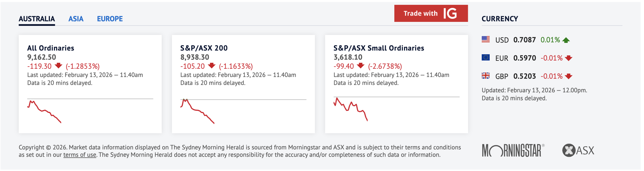Click the UK flag icon beside GBP
Screen dimensions: 644x171
(485, 76)
